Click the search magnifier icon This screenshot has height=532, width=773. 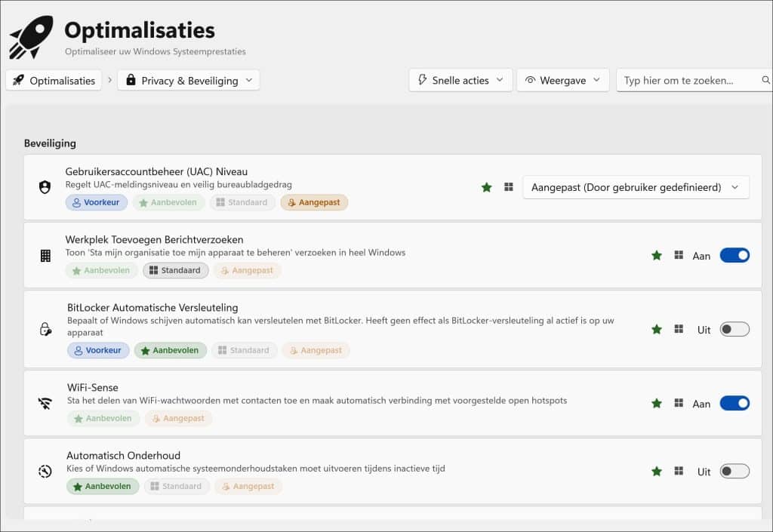click(765, 80)
